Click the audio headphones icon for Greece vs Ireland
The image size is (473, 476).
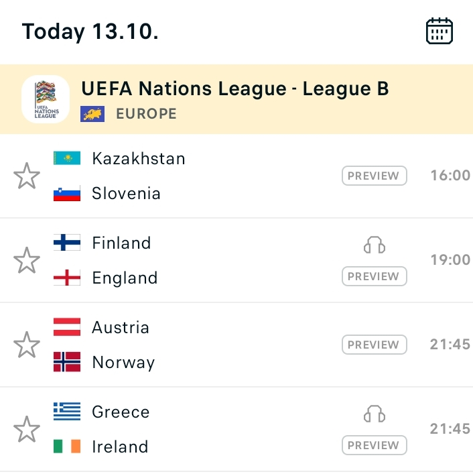click(x=375, y=414)
